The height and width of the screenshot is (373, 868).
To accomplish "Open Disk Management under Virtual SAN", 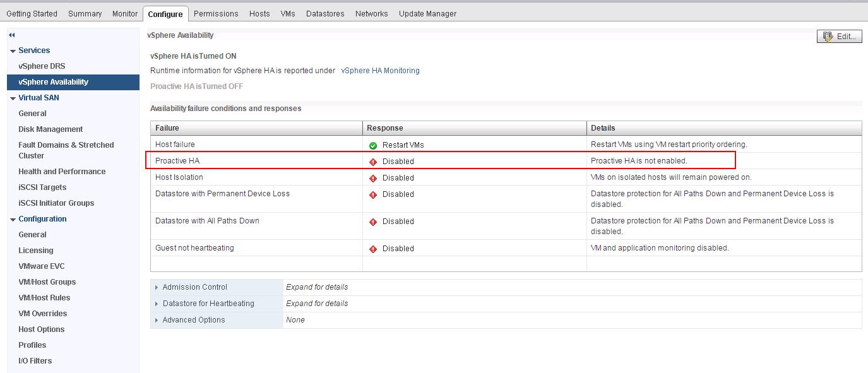I will click(x=51, y=129).
